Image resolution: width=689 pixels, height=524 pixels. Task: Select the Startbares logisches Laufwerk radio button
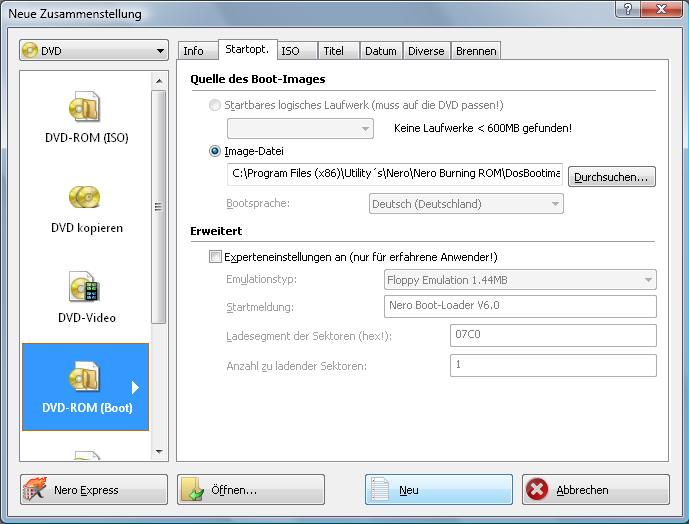coord(214,105)
